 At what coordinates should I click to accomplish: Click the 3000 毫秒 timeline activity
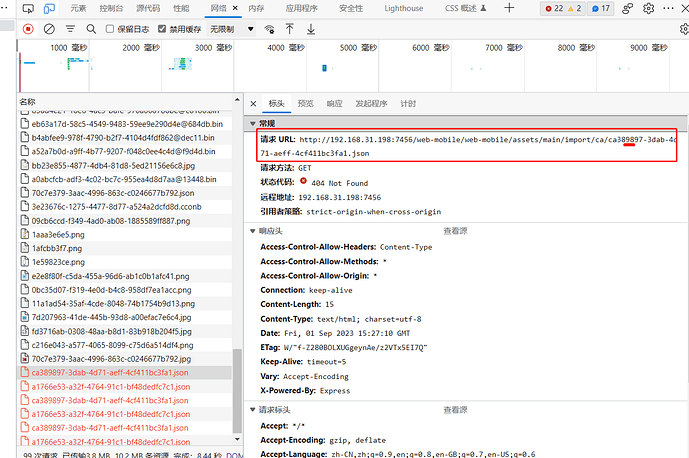tap(181, 64)
